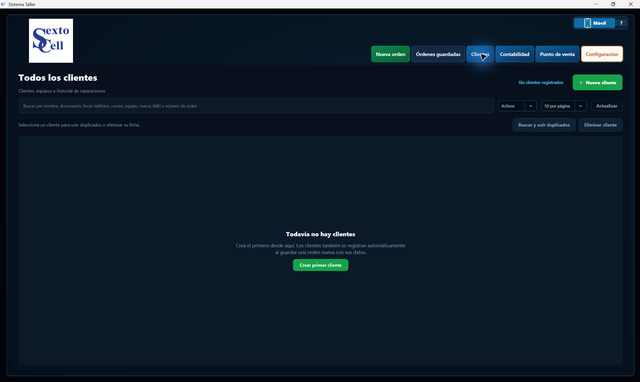Minimize the Sistema Taller window
640x382 pixels.
(x=596, y=4)
